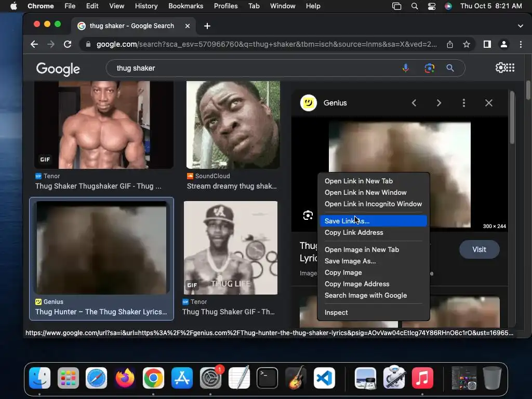Open Trash from the Dock
The image size is (532, 399).
pos(493,378)
